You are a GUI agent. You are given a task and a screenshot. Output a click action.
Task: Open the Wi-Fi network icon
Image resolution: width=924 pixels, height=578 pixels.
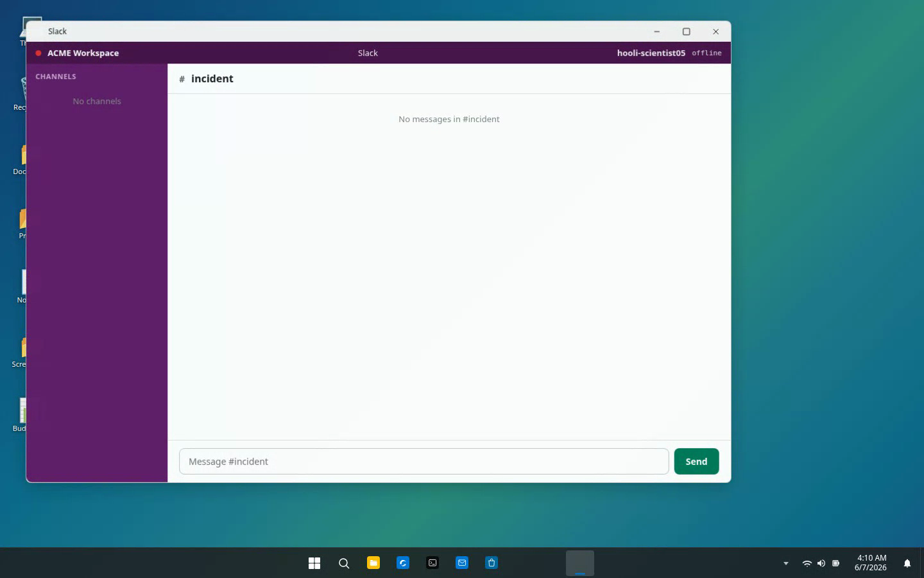[807, 563]
